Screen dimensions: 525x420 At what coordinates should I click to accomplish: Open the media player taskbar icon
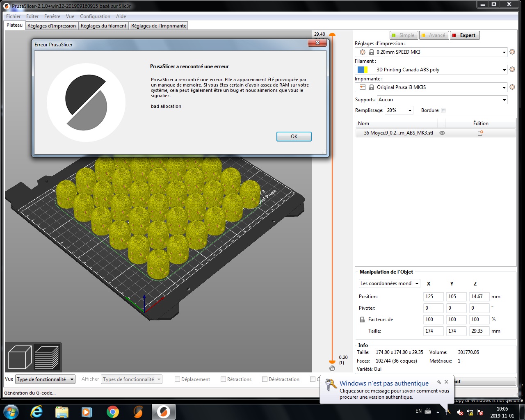pyautogui.click(x=87, y=412)
